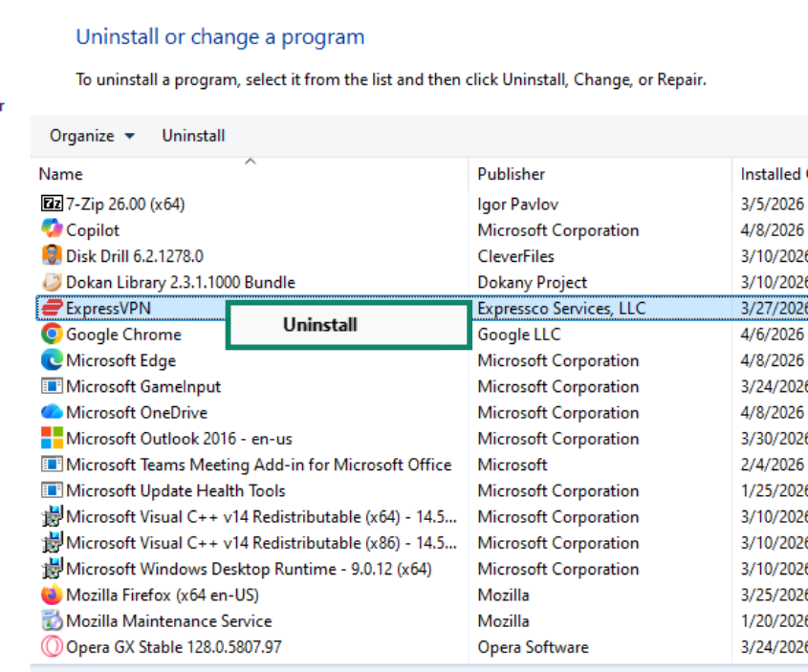Select Mozilla Maintenance Service row

[x=168, y=621]
